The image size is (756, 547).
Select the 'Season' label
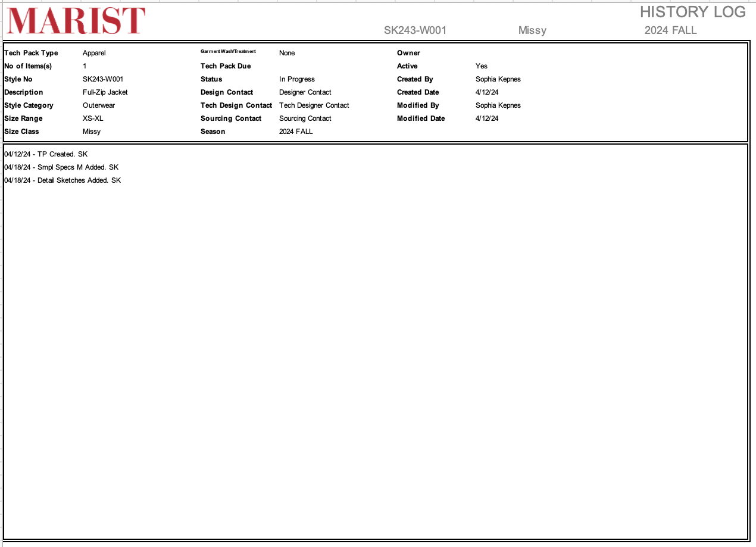pyautogui.click(x=213, y=132)
